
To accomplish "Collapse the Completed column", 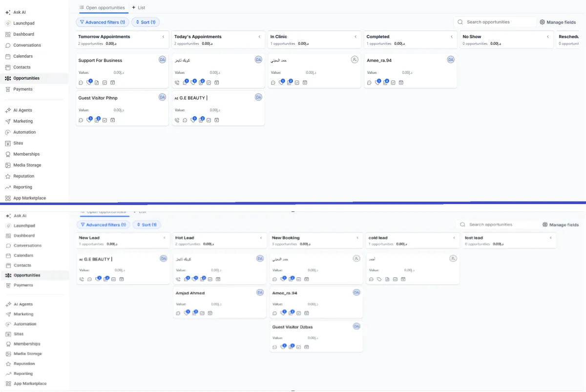I will [x=452, y=37].
